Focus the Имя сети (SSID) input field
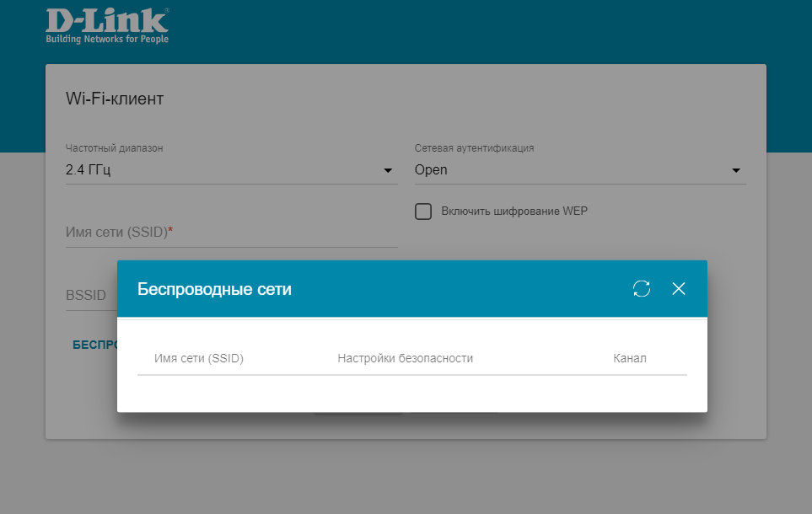This screenshot has width=812, height=514. [x=232, y=233]
